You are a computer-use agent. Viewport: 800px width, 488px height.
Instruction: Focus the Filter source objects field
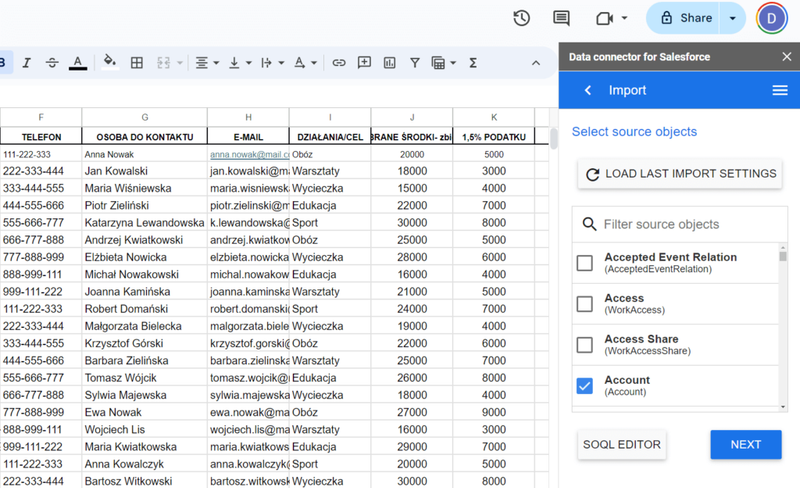tap(680, 224)
